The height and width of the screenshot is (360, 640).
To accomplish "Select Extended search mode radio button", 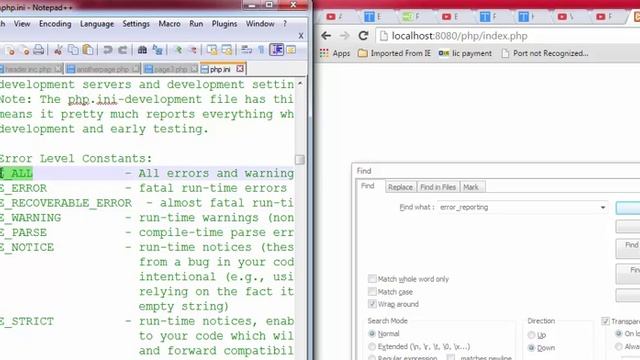I will 372,347.
